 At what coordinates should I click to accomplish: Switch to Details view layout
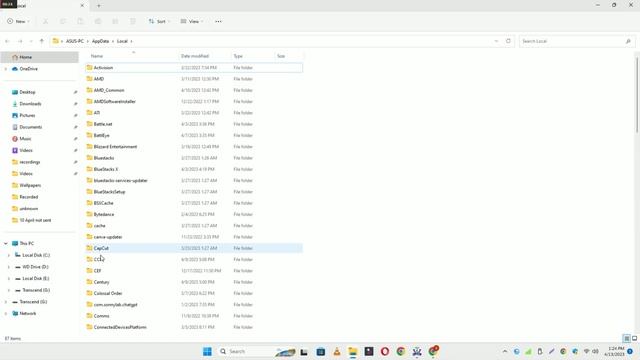627,338
